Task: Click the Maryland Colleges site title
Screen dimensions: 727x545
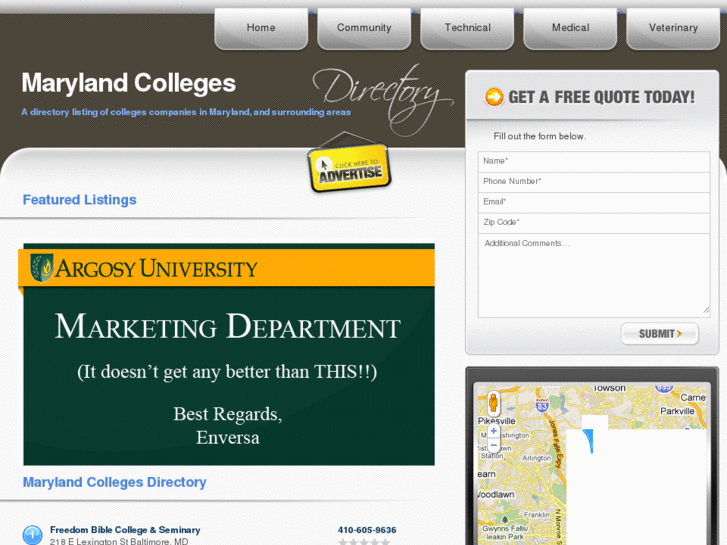Action: tap(128, 83)
